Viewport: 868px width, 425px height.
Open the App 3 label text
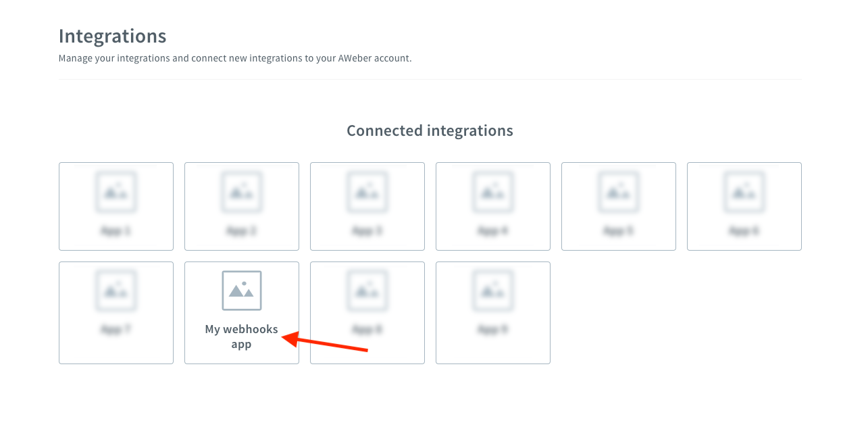[367, 231]
